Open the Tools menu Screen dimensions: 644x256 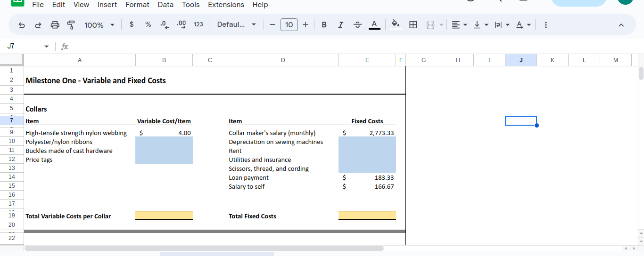(190, 5)
